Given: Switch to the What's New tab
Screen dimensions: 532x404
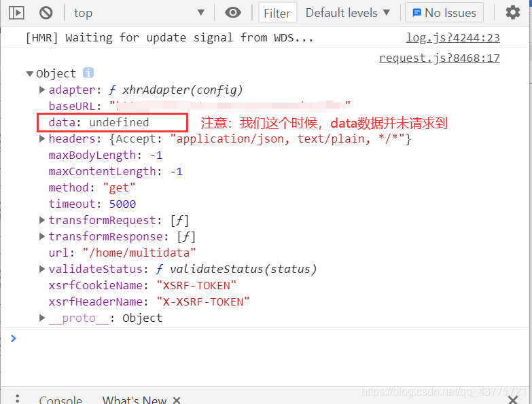Looking at the screenshot, I should click(135, 399).
